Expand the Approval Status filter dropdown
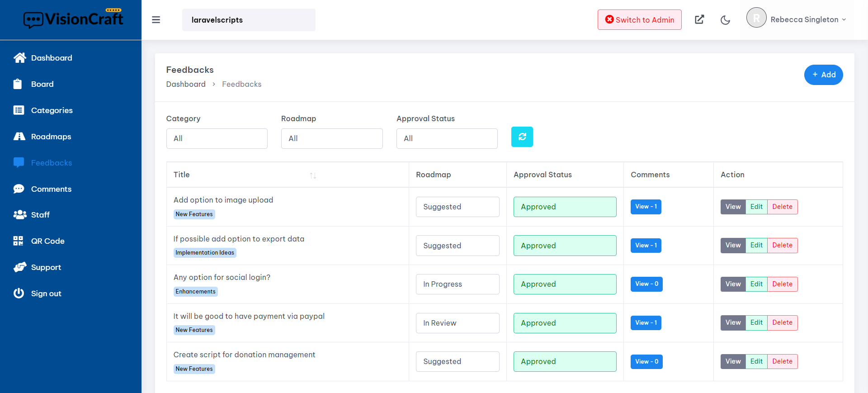 pyautogui.click(x=447, y=138)
